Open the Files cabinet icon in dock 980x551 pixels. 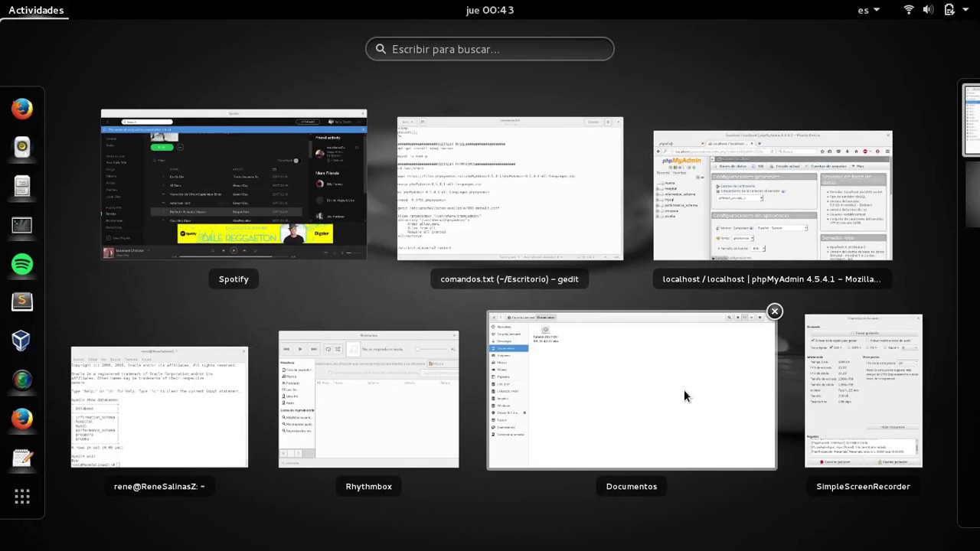tap(22, 187)
